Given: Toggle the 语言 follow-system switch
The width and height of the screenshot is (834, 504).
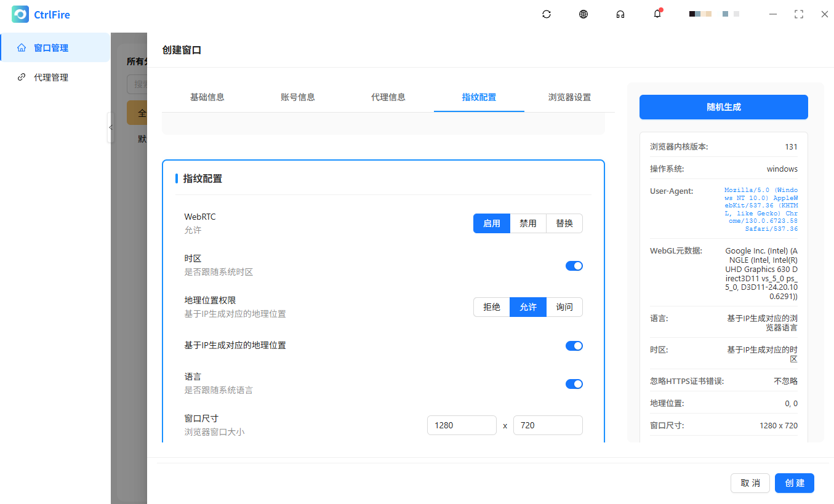Looking at the screenshot, I should point(574,383).
